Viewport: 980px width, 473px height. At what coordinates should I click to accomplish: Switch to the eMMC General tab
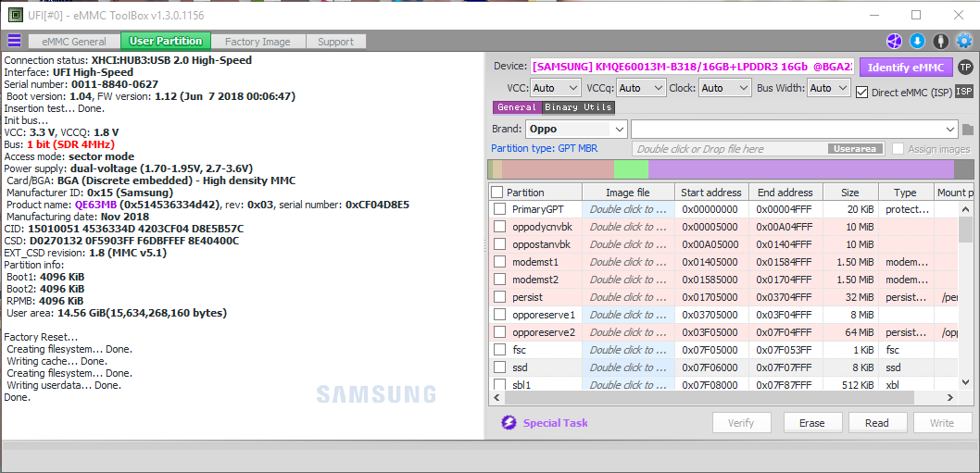click(x=74, y=42)
